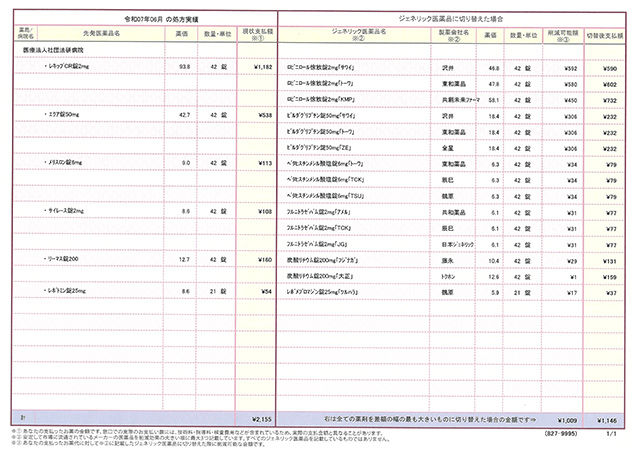Click the 削減可能額 column header

pyautogui.click(x=566, y=33)
